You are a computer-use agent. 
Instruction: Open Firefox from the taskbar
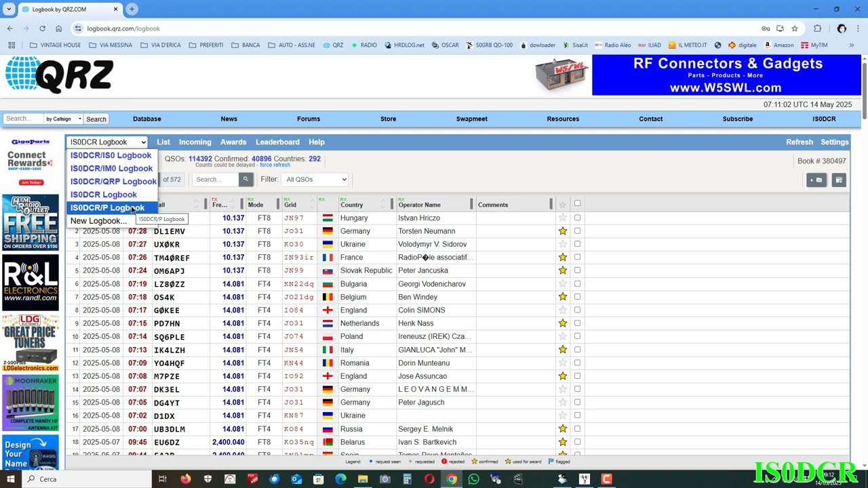pos(185,479)
